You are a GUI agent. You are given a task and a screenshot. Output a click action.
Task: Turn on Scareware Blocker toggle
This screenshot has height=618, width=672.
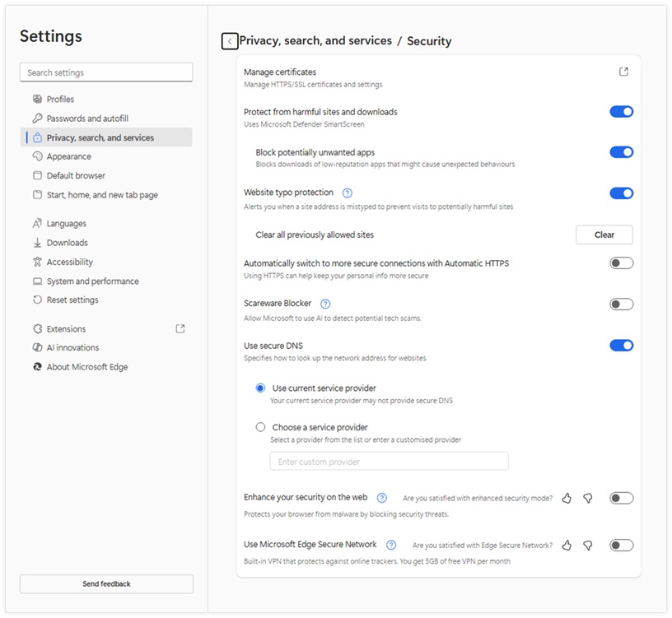coord(621,304)
